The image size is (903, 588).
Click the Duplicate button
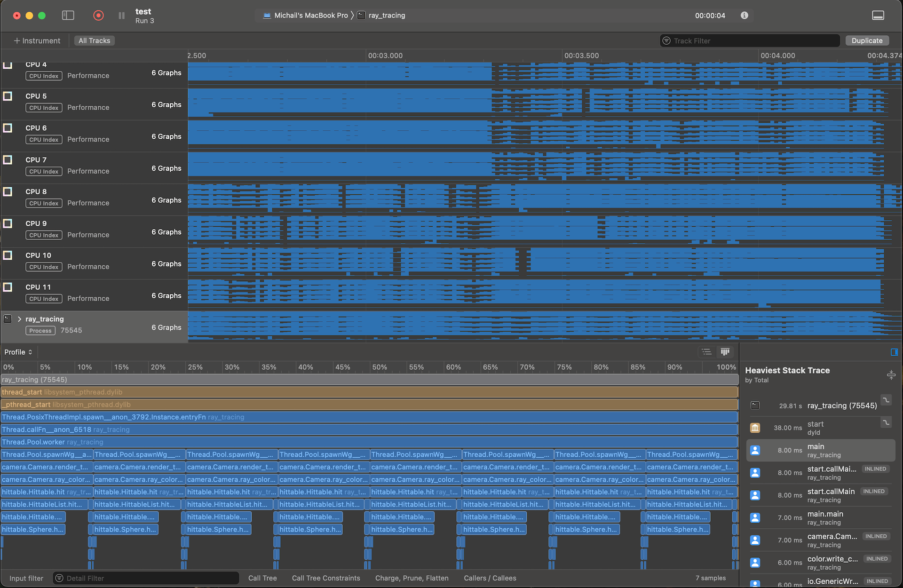click(x=867, y=41)
